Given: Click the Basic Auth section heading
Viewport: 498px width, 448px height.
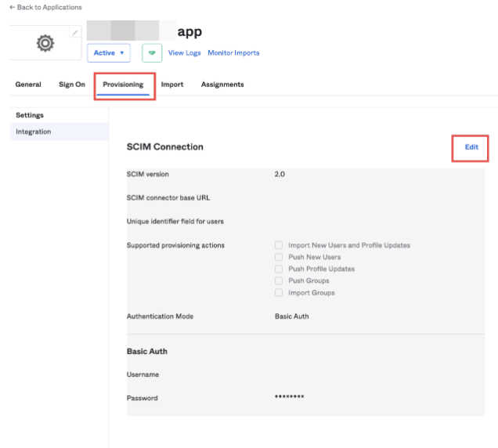Looking at the screenshot, I should coord(147,352).
